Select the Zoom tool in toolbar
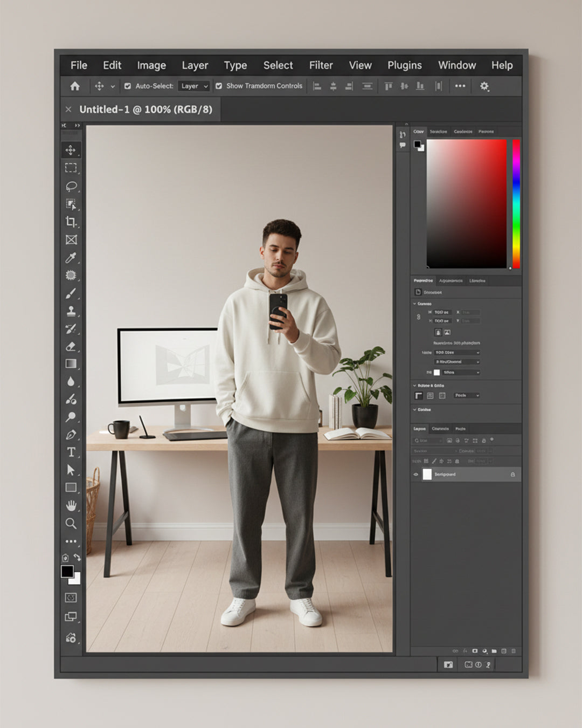The image size is (582, 728). (x=71, y=523)
